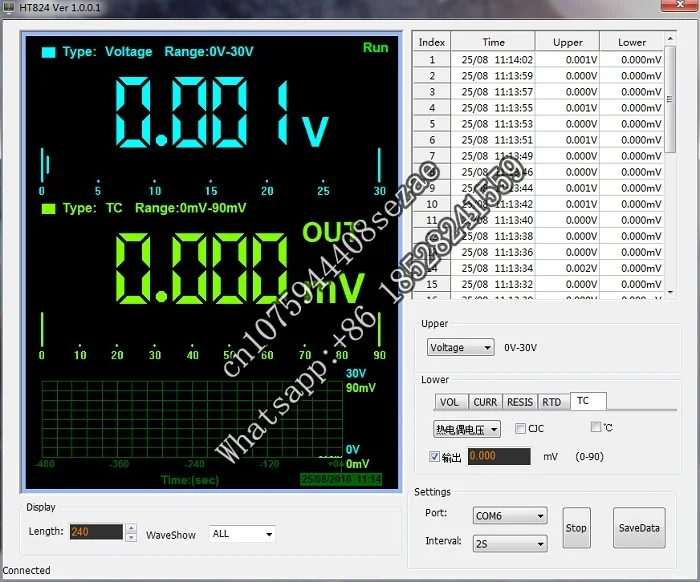This screenshot has width=700, height=582.
Task: Toggle the °C checkbox
Action: coord(596,427)
